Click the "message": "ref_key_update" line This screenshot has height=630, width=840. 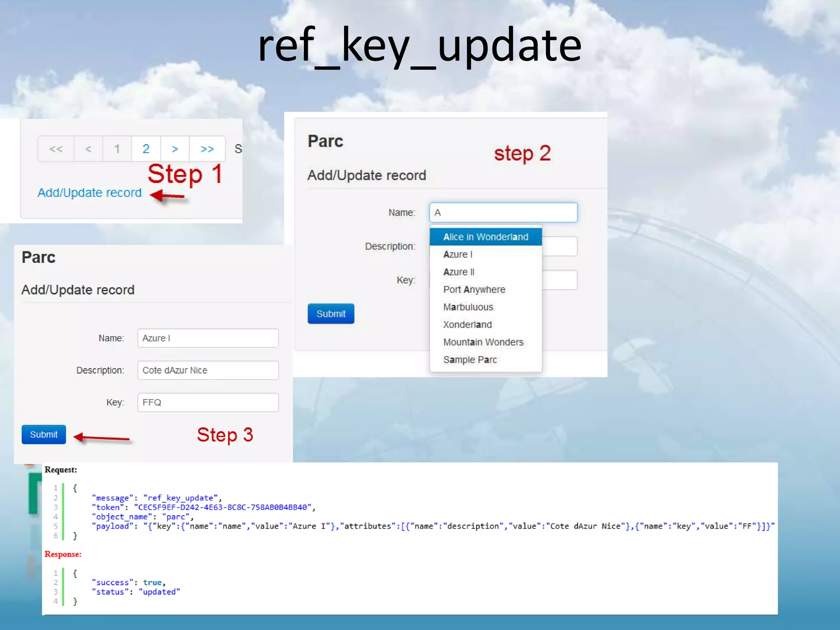pos(157,498)
